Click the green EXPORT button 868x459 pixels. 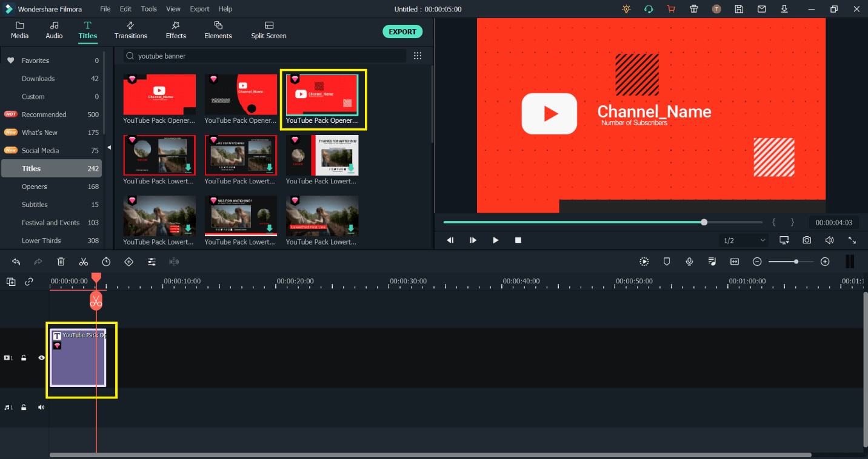pyautogui.click(x=402, y=31)
